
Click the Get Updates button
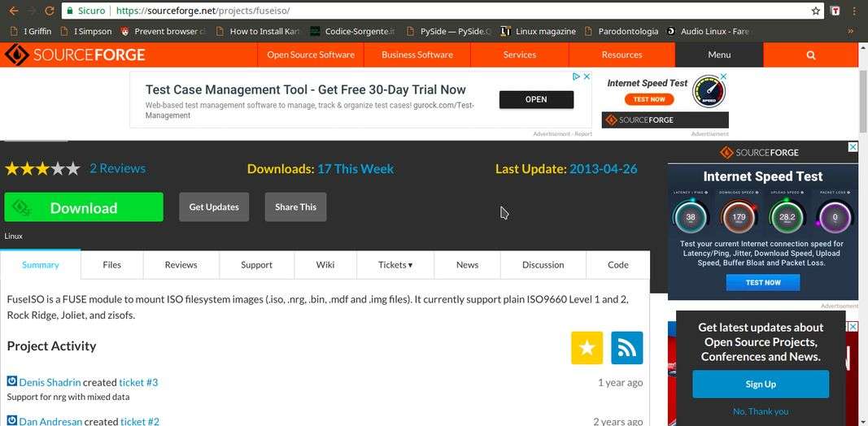pyautogui.click(x=214, y=207)
